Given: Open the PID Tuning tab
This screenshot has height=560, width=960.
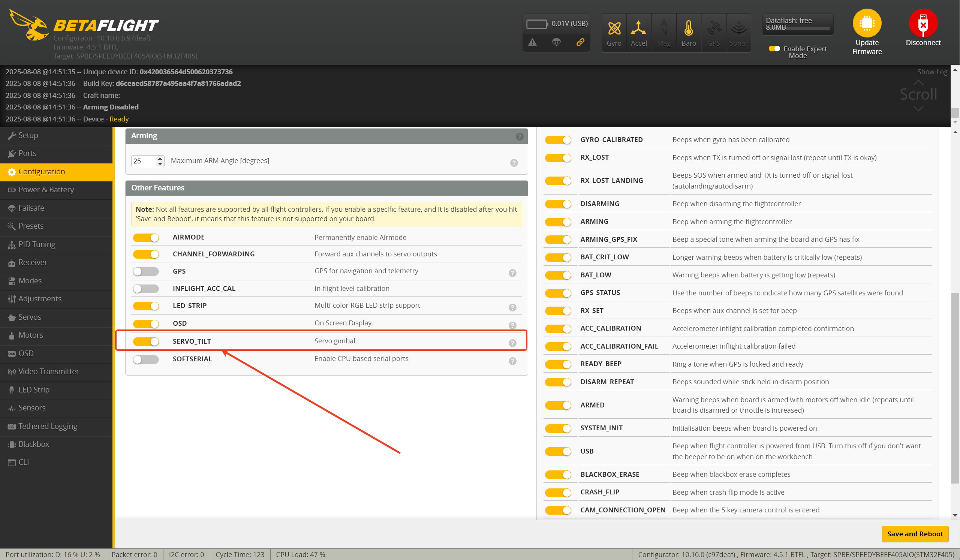Looking at the screenshot, I should tap(56, 244).
